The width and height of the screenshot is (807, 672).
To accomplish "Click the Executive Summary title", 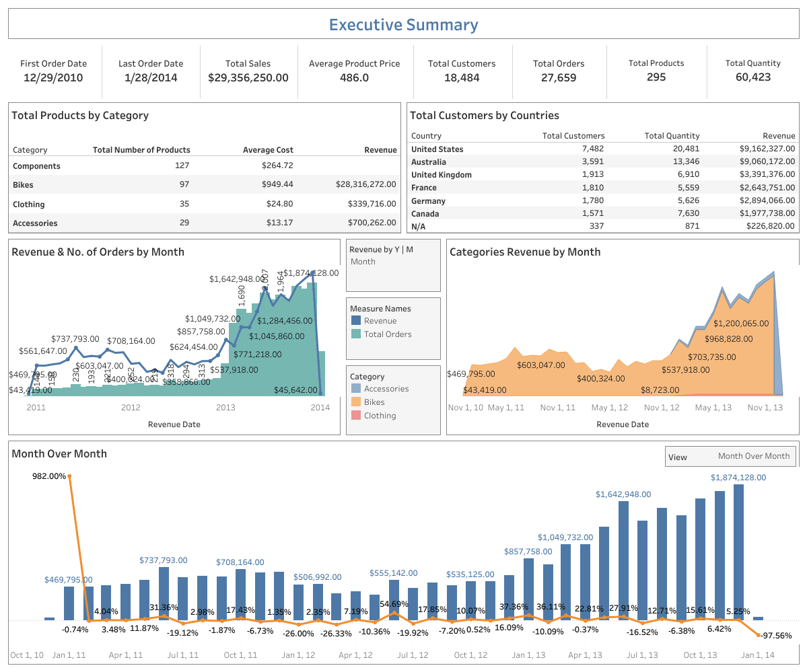I will [403, 25].
